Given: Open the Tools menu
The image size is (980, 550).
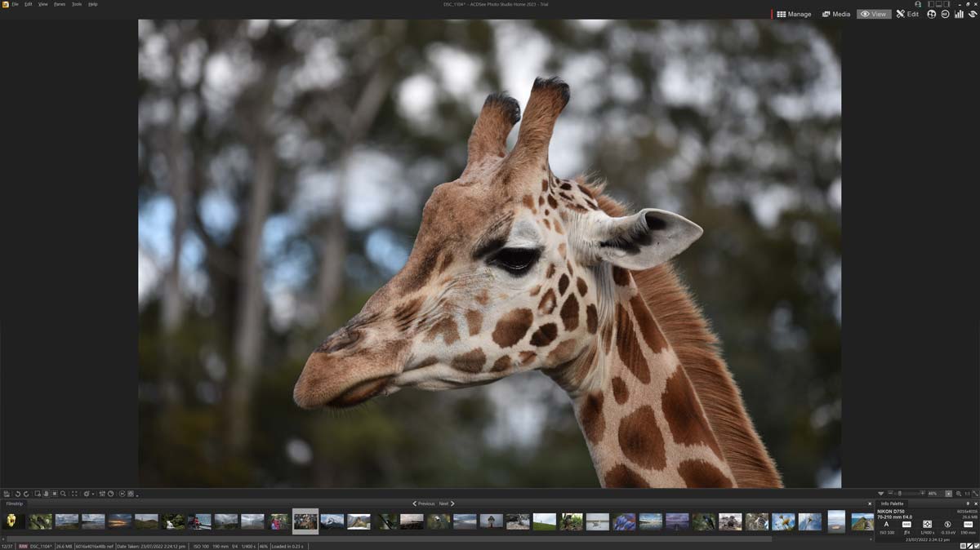Looking at the screenshot, I should click(x=77, y=4).
